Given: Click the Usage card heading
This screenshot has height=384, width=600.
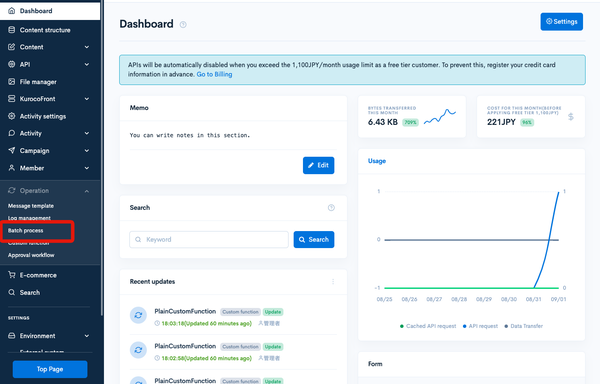Looking at the screenshot, I should [x=377, y=161].
